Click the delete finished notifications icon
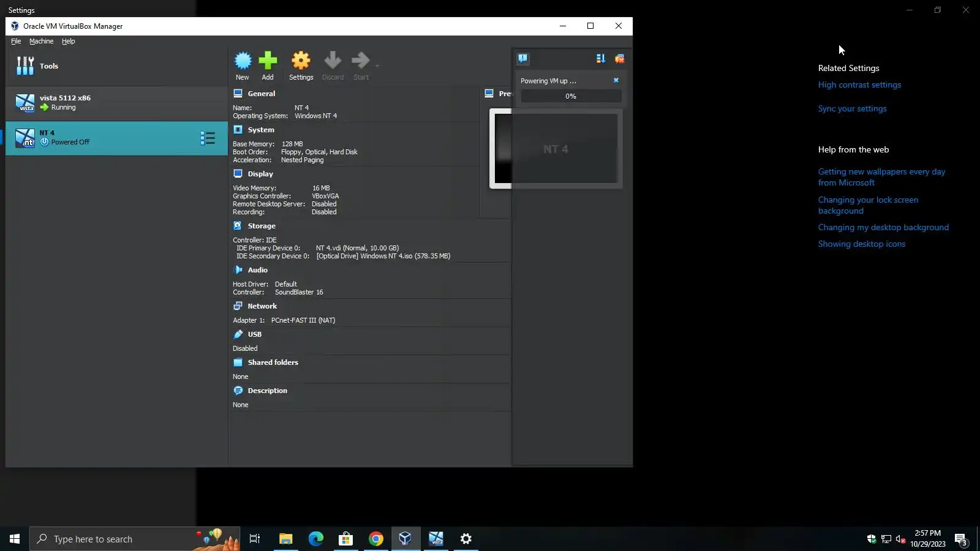The height and width of the screenshot is (551, 980). pyautogui.click(x=620, y=59)
